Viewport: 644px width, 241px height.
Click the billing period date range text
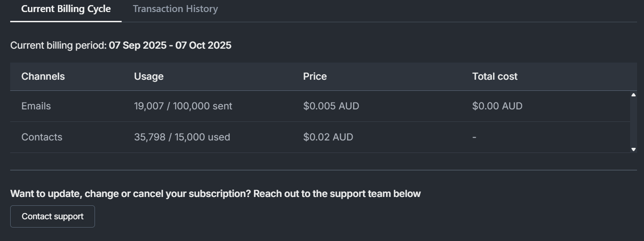pyautogui.click(x=170, y=45)
